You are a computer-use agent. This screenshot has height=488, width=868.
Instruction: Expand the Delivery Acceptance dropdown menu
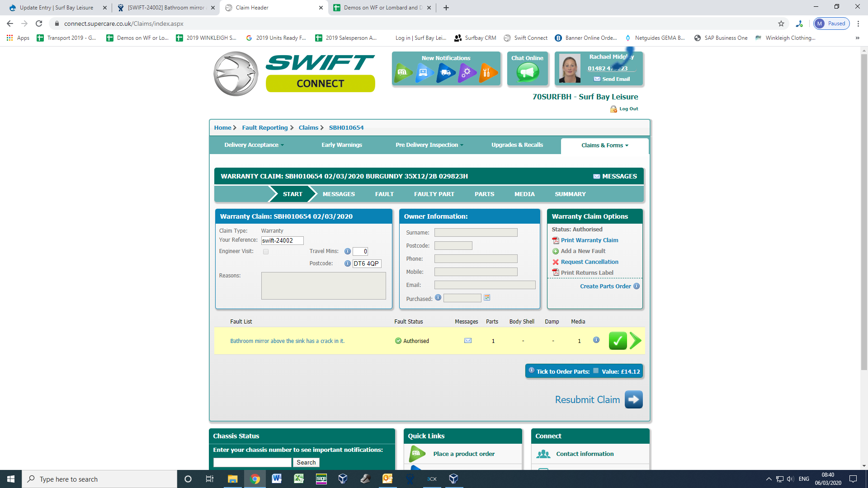(254, 145)
